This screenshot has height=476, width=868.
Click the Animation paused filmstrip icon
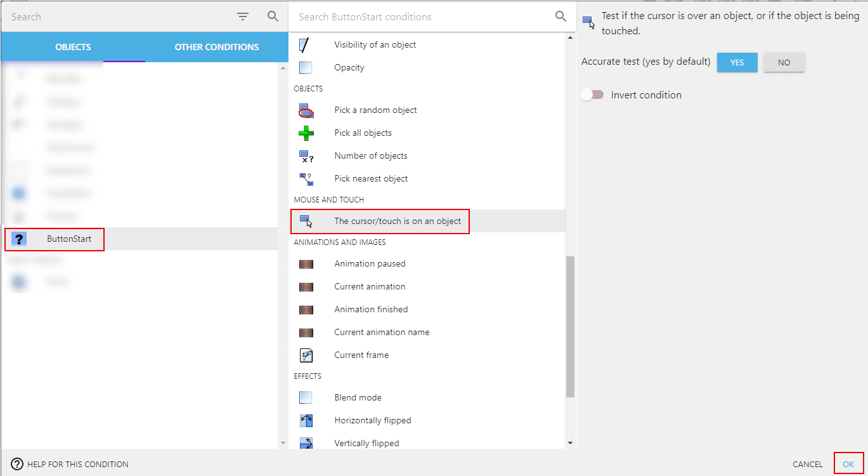306,264
